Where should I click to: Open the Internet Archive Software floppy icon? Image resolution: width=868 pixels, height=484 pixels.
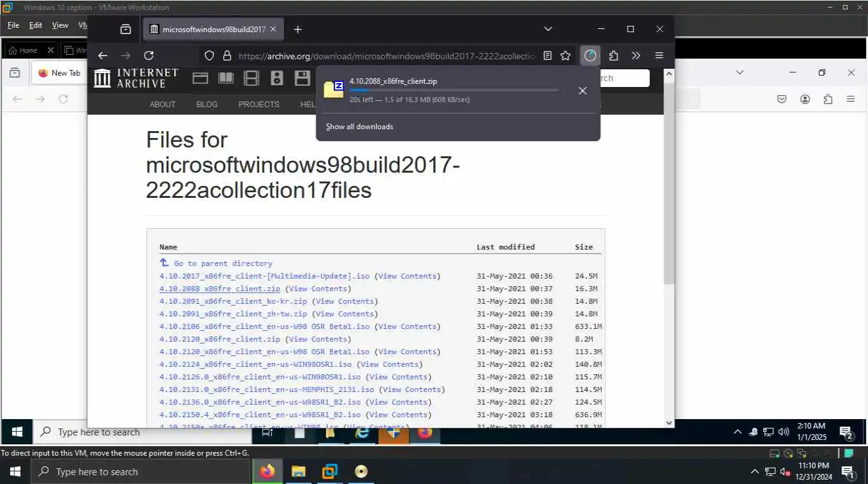point(302,78)
